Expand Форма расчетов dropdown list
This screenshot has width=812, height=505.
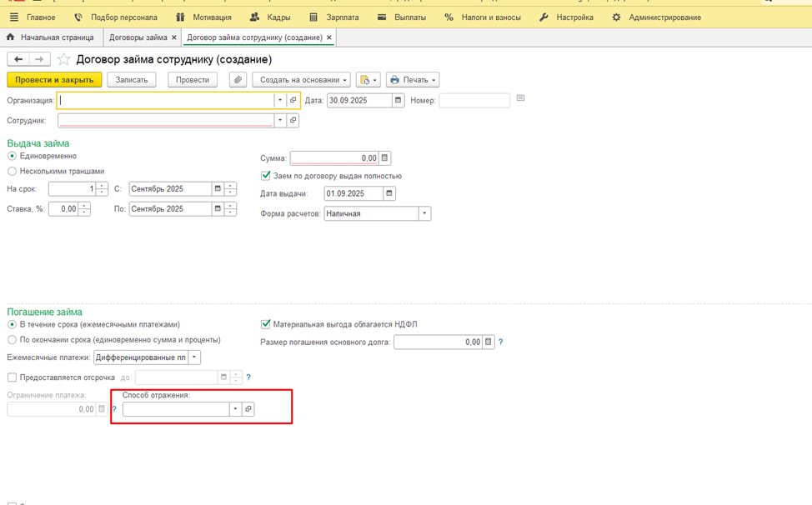pyautogui.click(x=424, y=213)
